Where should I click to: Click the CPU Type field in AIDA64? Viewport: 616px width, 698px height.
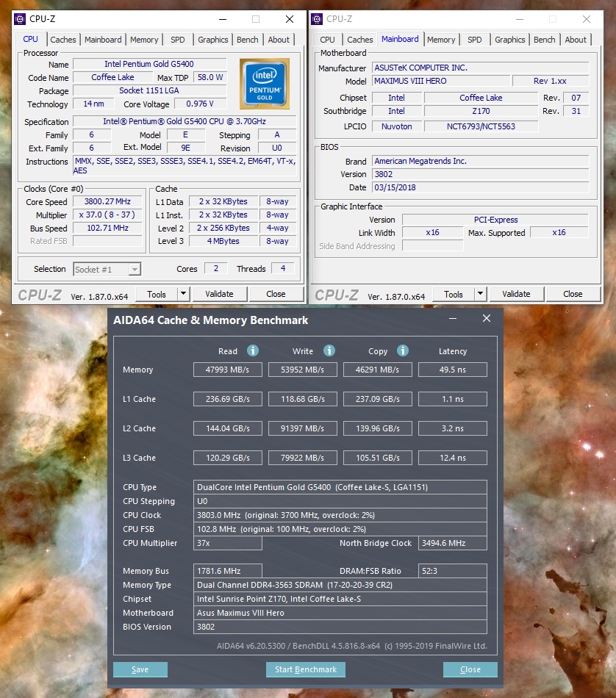340,487
